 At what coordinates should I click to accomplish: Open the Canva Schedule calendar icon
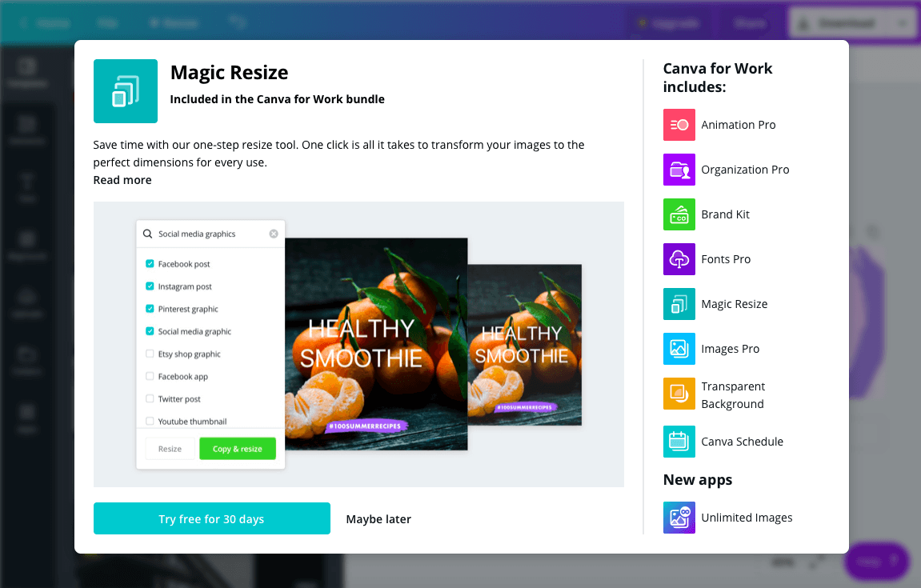click(x=679, y=442)
